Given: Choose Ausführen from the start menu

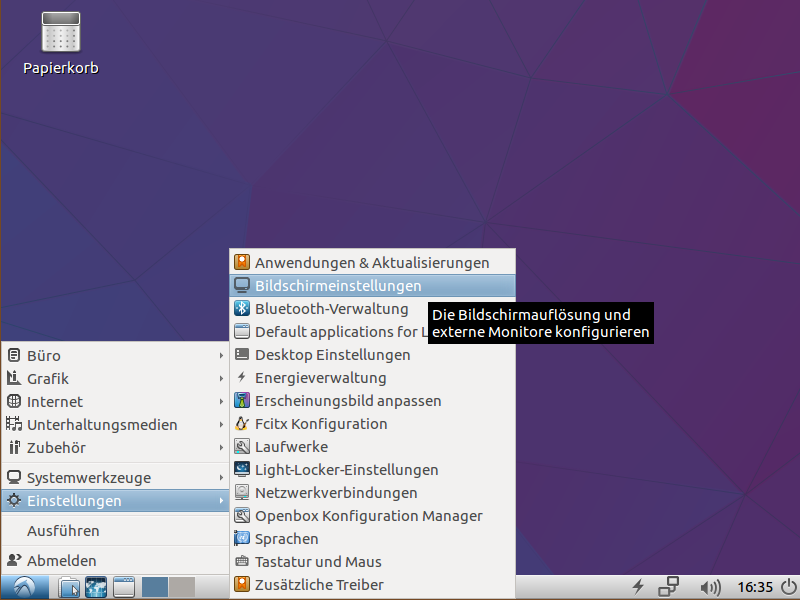Looking at the screenshot, I should [x=115, y=531].
